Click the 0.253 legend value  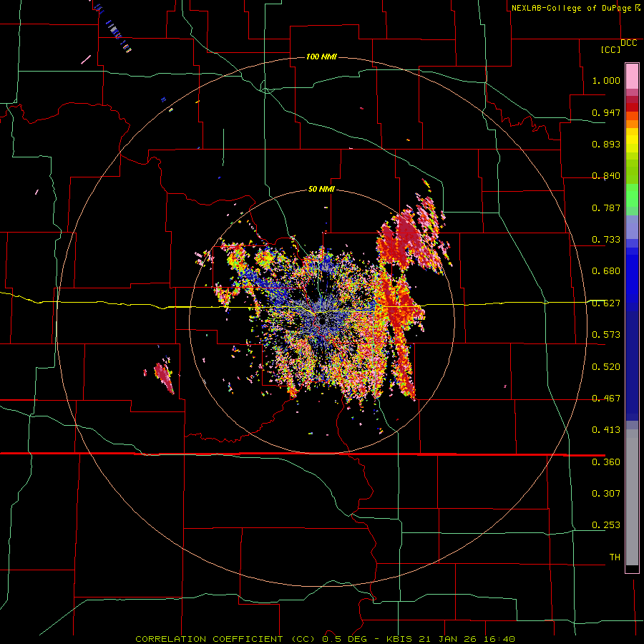click(x=606, y=525)
